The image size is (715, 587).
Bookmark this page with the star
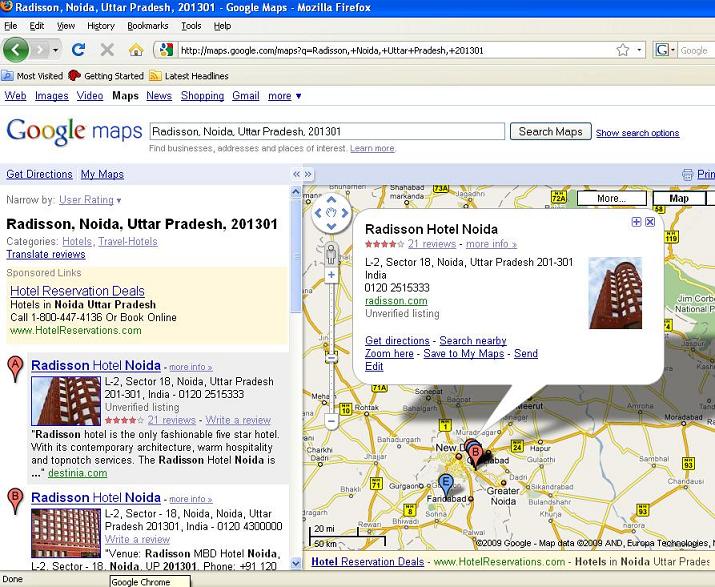click(x=622, y=50)
